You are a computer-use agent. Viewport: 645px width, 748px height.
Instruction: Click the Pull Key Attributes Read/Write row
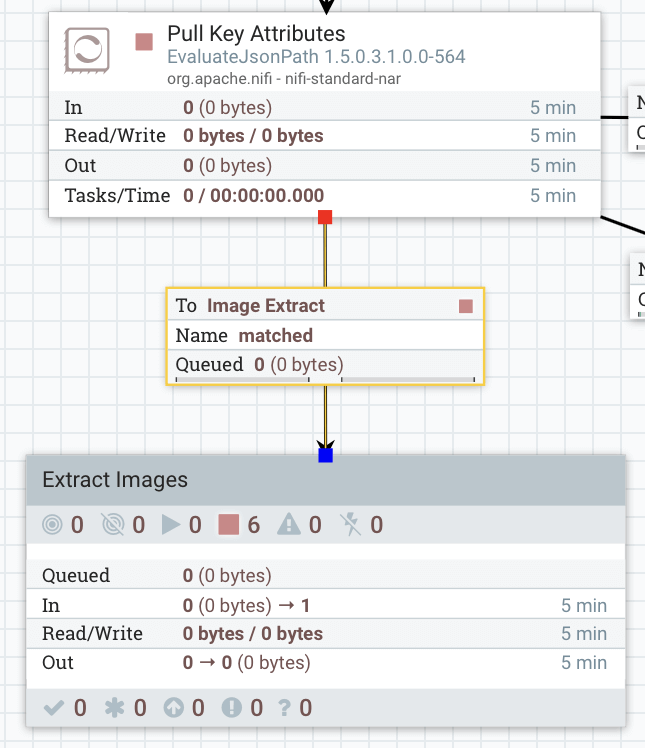coord(324,135)
